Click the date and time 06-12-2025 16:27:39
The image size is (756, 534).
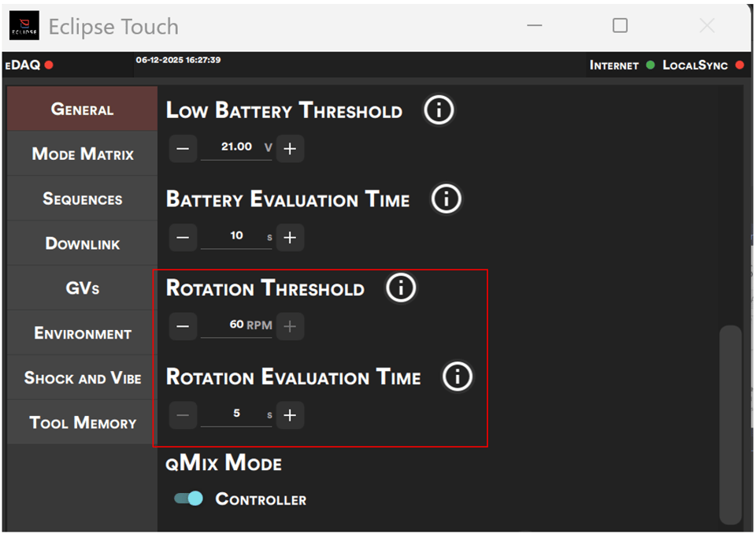pos(178,60)
